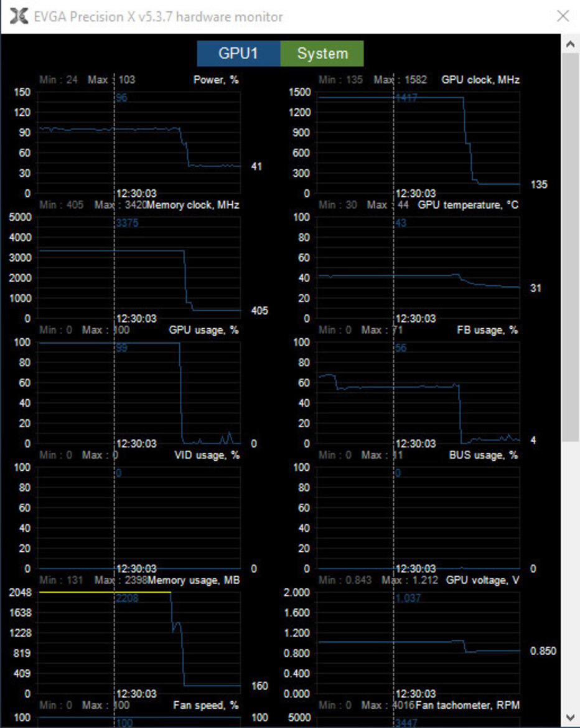Click the GPU clock, MHz graph
The height and width of the screenshot is (728, 580).
click(419, 142)
